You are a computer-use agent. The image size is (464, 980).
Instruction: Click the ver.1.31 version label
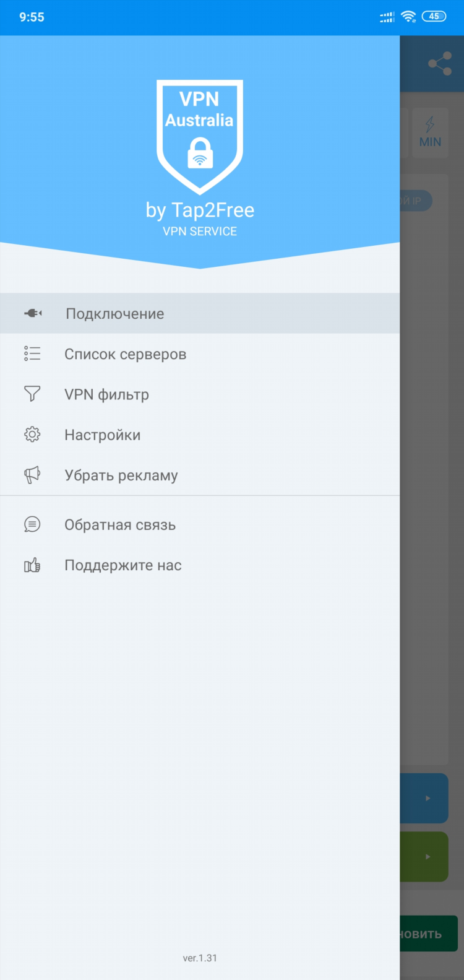coord(200,958)
